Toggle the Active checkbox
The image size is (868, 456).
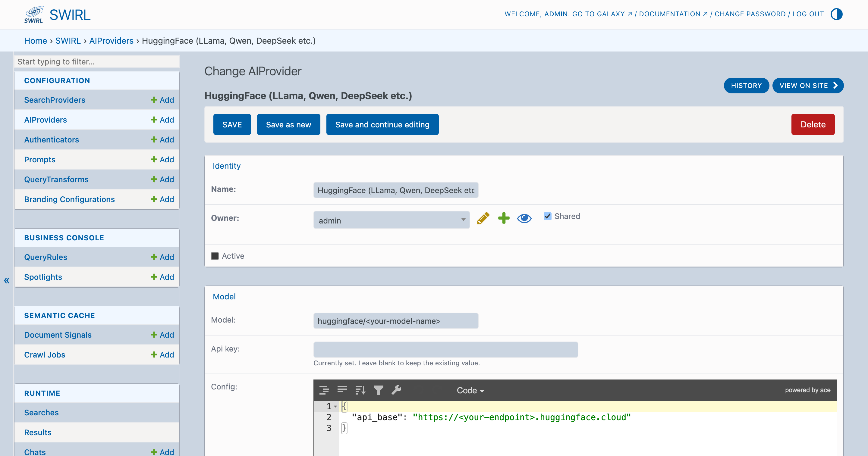[x=215, y=256]
